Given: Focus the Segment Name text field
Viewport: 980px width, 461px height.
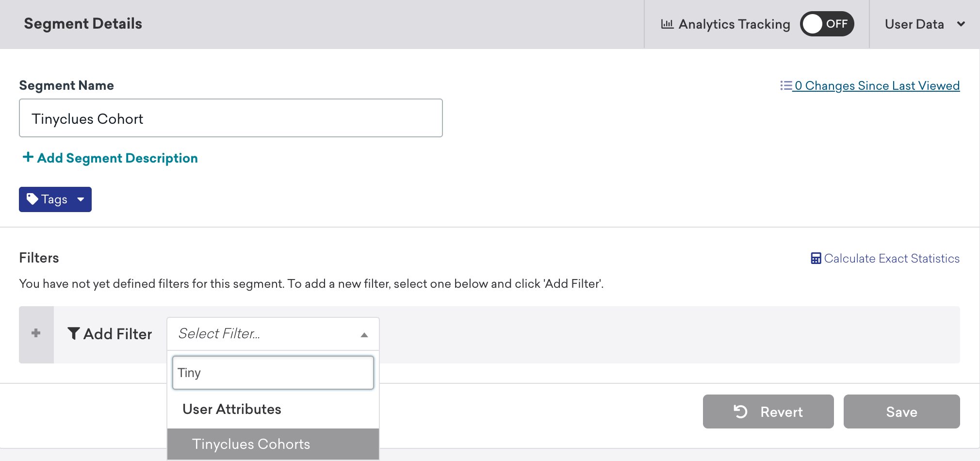Looking at the screenshot, I should 230,118.
